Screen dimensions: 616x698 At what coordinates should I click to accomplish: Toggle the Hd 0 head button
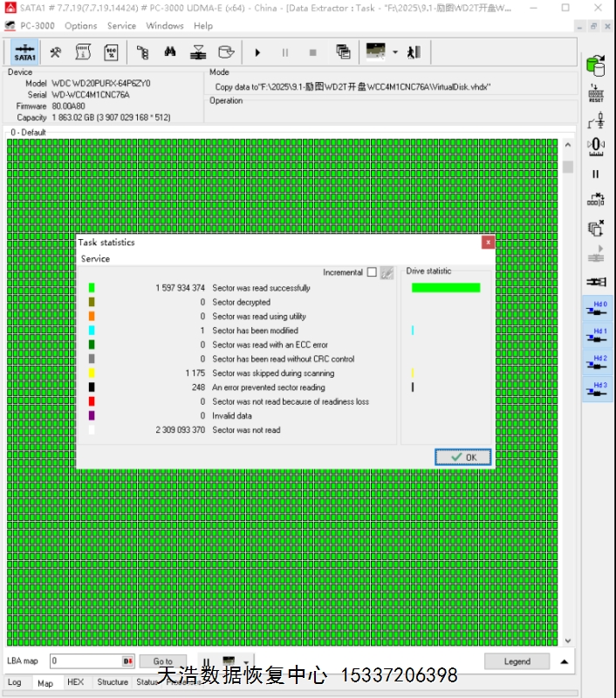point(599,310)
